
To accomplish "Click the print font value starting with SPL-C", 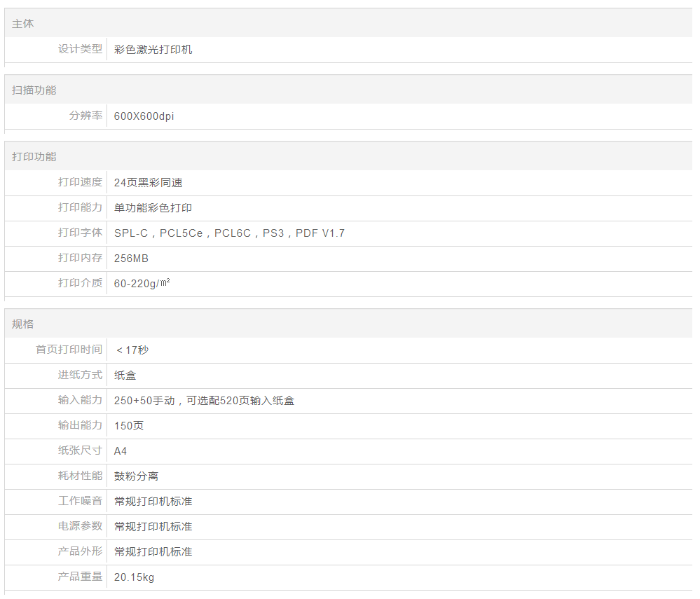I will click(229, 233).
